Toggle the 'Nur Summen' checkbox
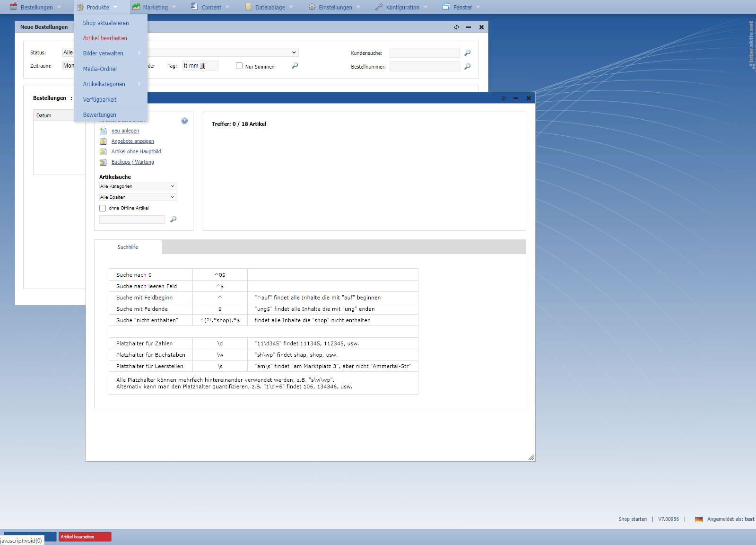The width and height of the screenshot is (756, 545). click(x=239, y=66)
